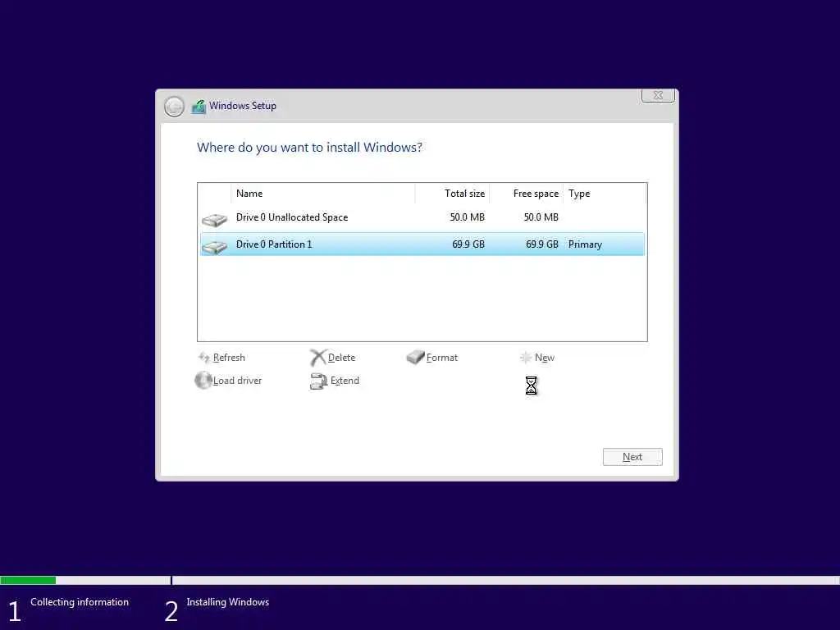This screenshot has width=840, height=630.
Task: Click the Load driver disc icon
Action: [203, 381]
